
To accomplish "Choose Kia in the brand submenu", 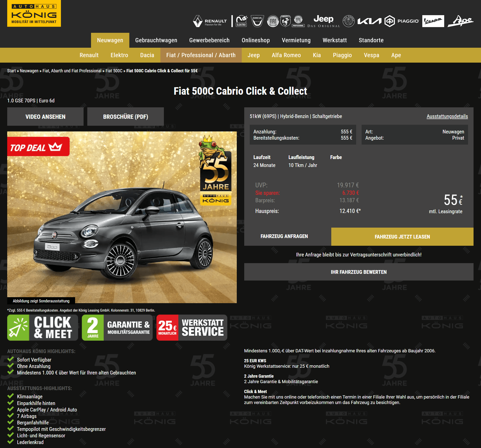I will (x=317, y=55).
